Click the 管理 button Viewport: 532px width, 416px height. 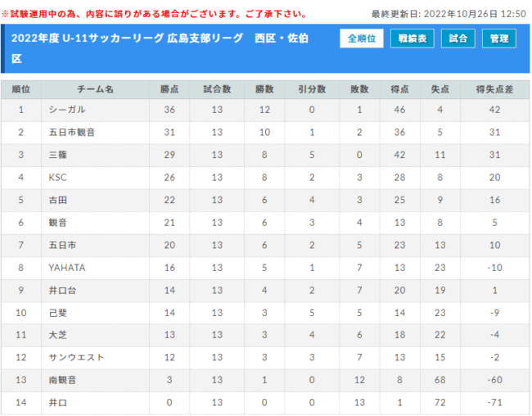(x=499, y=38)
